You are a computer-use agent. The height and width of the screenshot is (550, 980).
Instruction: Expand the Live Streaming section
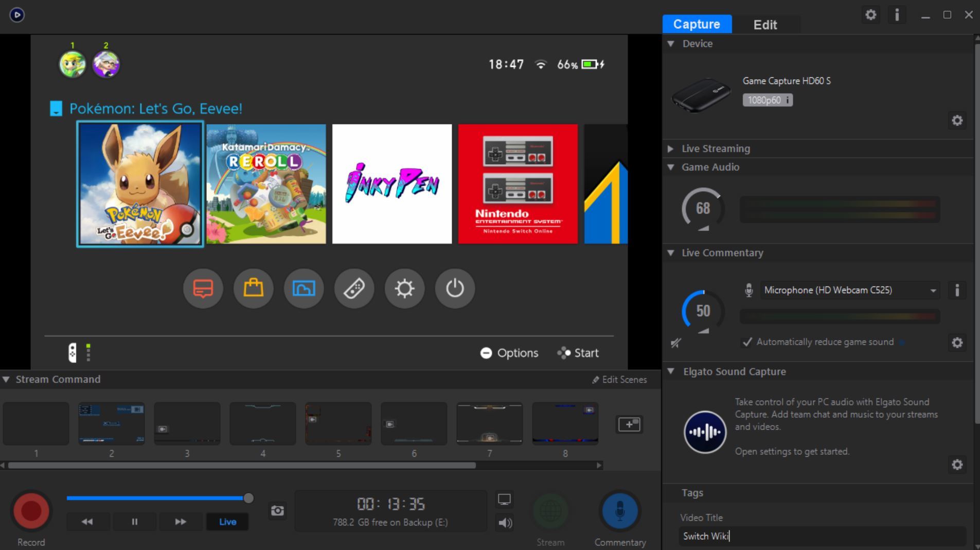[671, 149]
